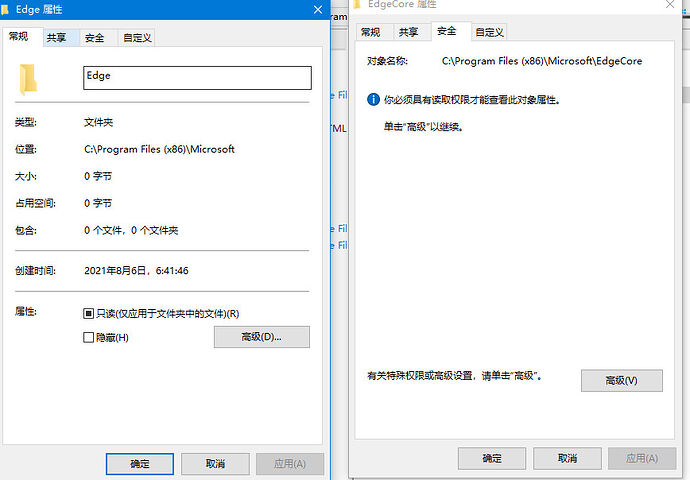Click the 有关特殊权限或高级设置 text
The width and height of the screenshot is (690, 480).
455,376
